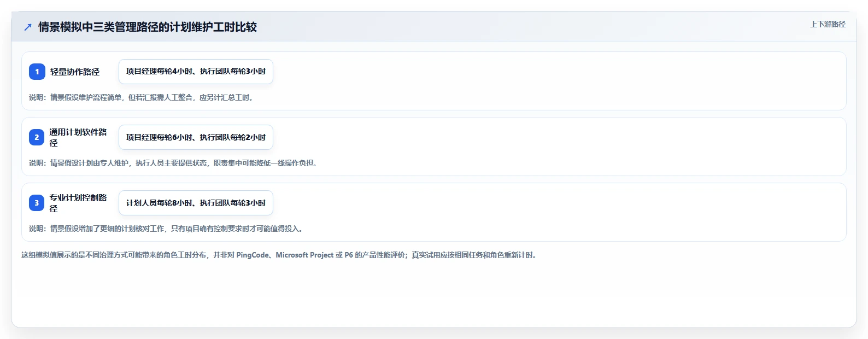Click the 通用计划软件路径 row label
Screen dimensions: 868x339
[78, 137]
